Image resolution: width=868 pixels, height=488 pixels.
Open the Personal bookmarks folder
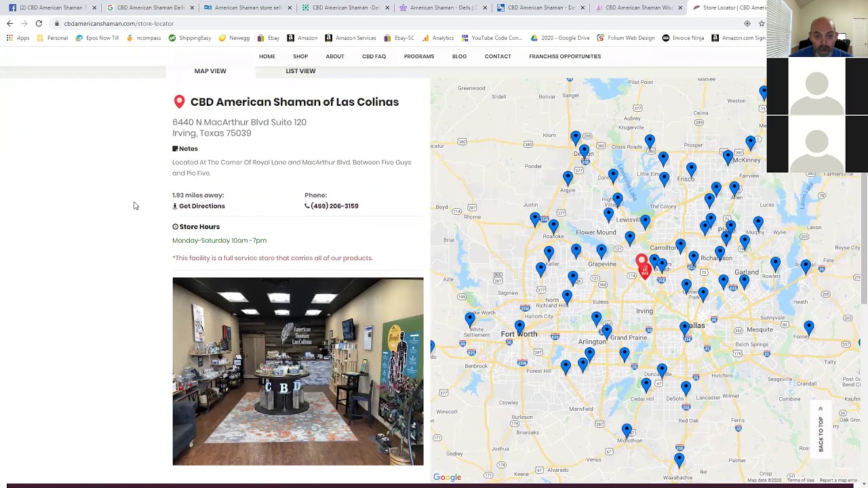click(53, 38)
